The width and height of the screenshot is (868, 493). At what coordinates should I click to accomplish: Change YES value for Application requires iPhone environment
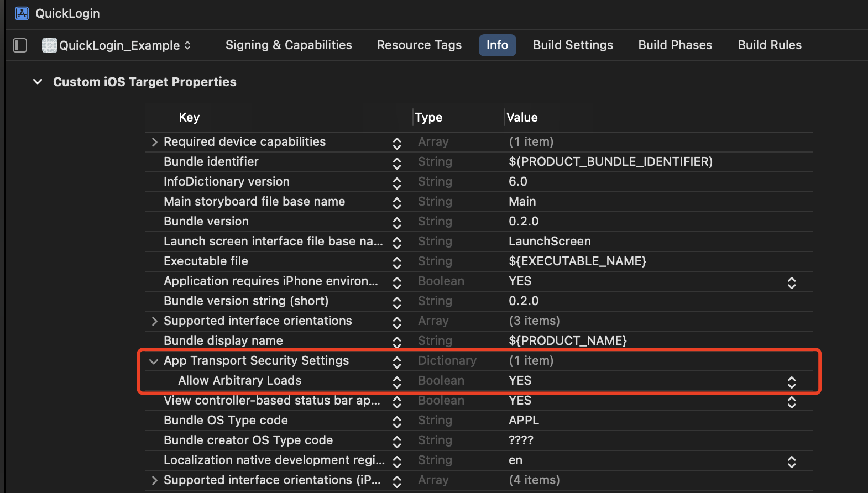click(x=792, y=283)
